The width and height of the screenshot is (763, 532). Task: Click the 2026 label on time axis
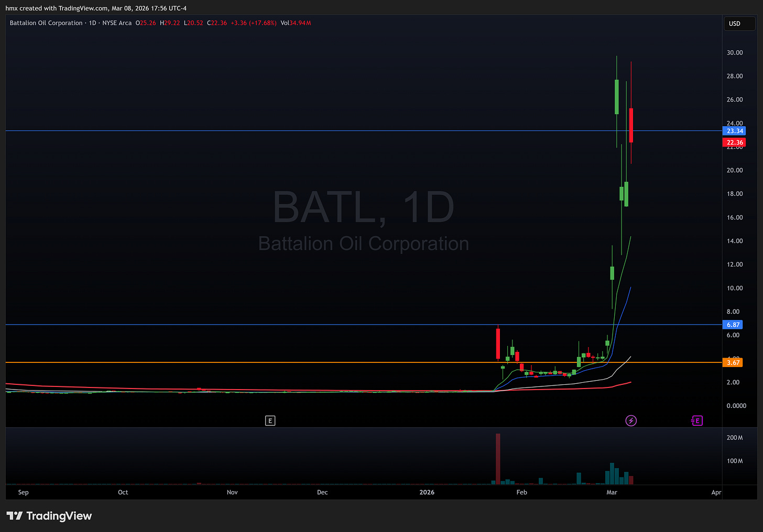(427, 492)
